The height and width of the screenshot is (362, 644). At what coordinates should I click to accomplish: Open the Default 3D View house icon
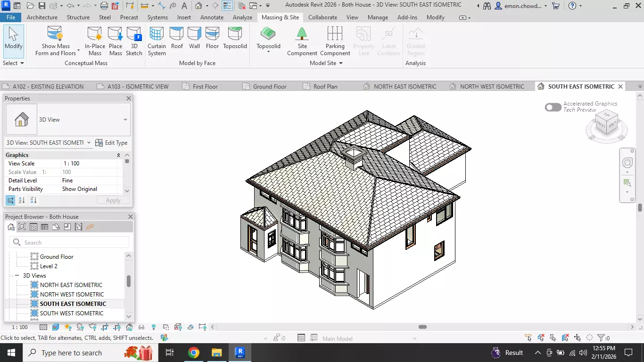pos(198,6)
